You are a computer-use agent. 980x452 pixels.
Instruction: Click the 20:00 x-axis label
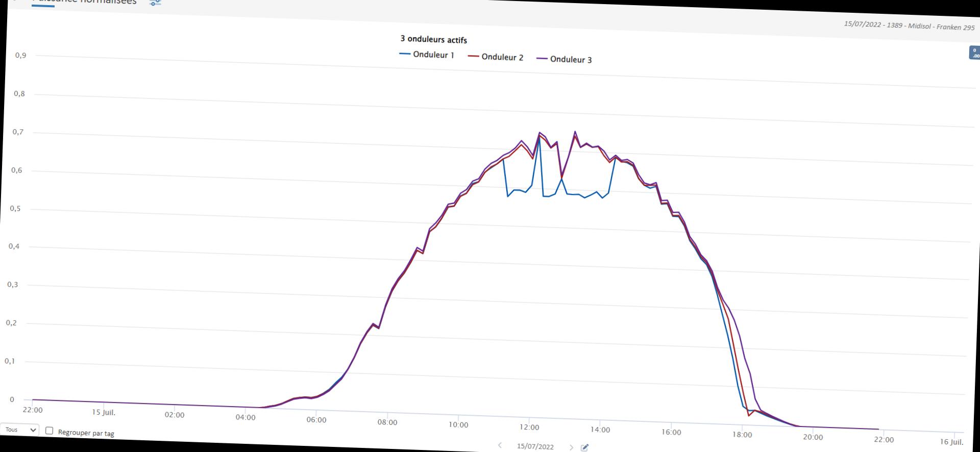(x=813, y=437)
